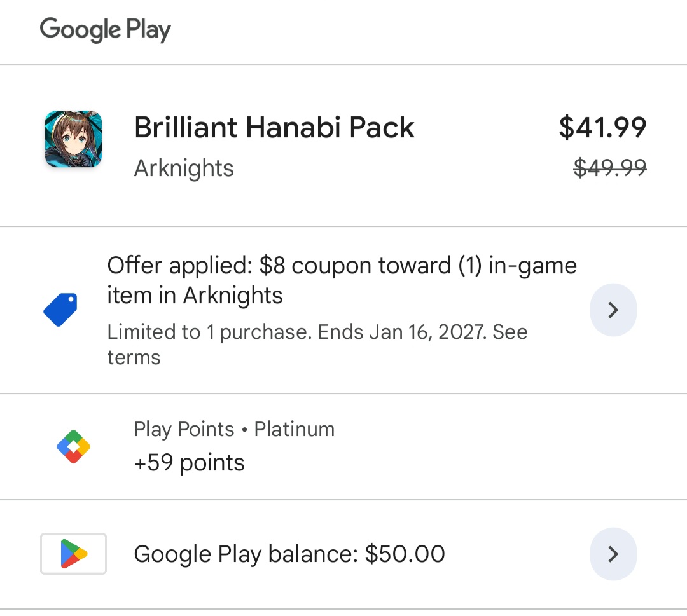Select the Google Play balance: $50.00 payment method
The width and height of the screenshot is (687, 616).
(289, 554)
